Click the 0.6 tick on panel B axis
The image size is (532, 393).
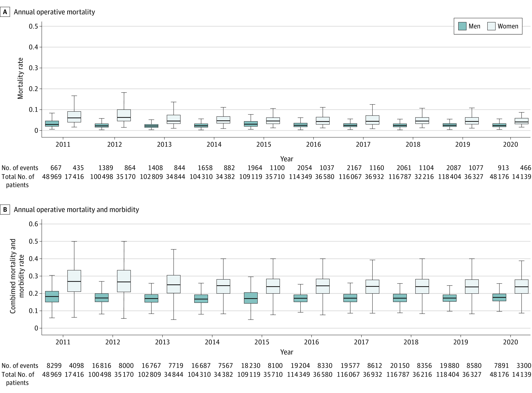[x=34, y=224]
